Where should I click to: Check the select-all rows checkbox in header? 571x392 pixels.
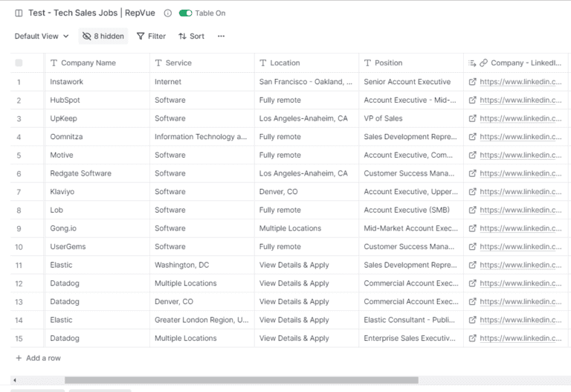point(19,63)
